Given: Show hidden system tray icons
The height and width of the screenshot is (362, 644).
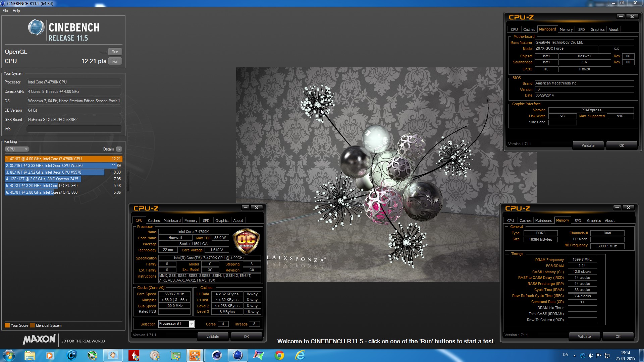Looking at the screenshot, I should coord(575,356).
